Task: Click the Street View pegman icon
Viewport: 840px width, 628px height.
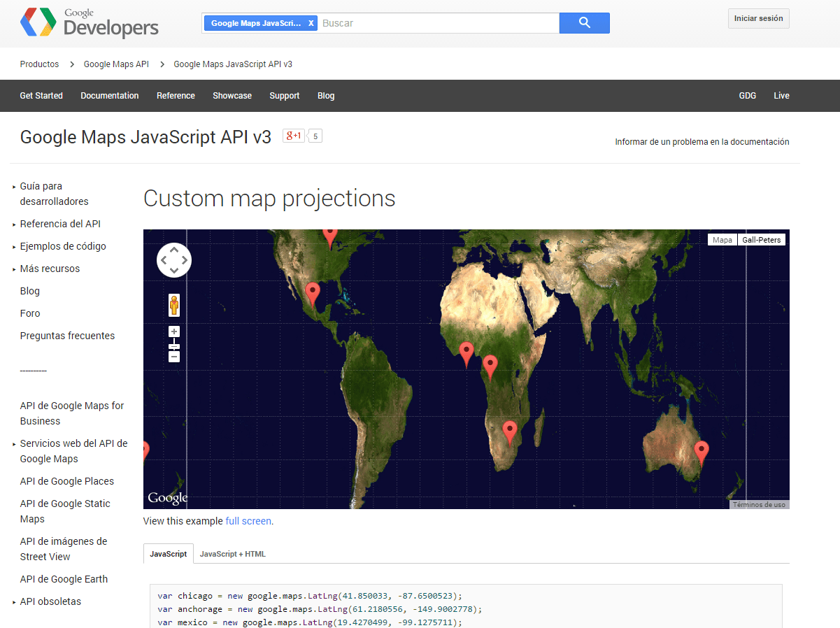Action: (x=174, y=305)
